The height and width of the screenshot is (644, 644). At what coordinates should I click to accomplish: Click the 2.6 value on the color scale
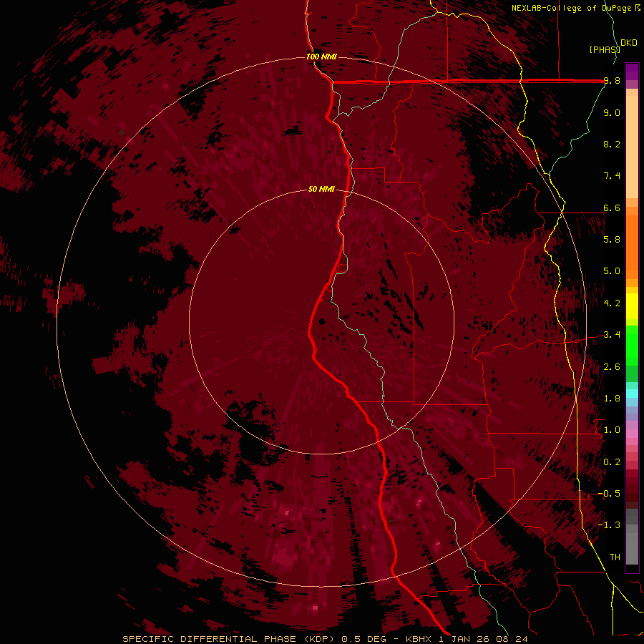[x=612, y=367]
